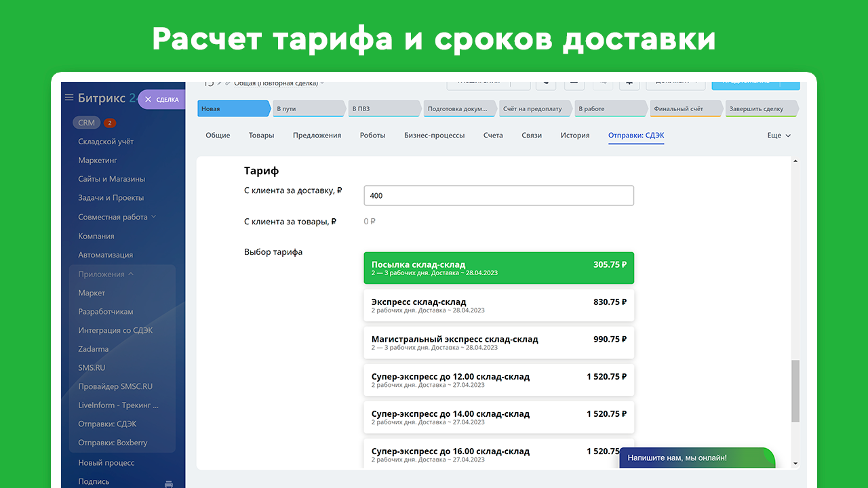Click the printer icon in the sidebar bottom
The height and width of the screenshot is (488, 868).
tap(169, 483)
